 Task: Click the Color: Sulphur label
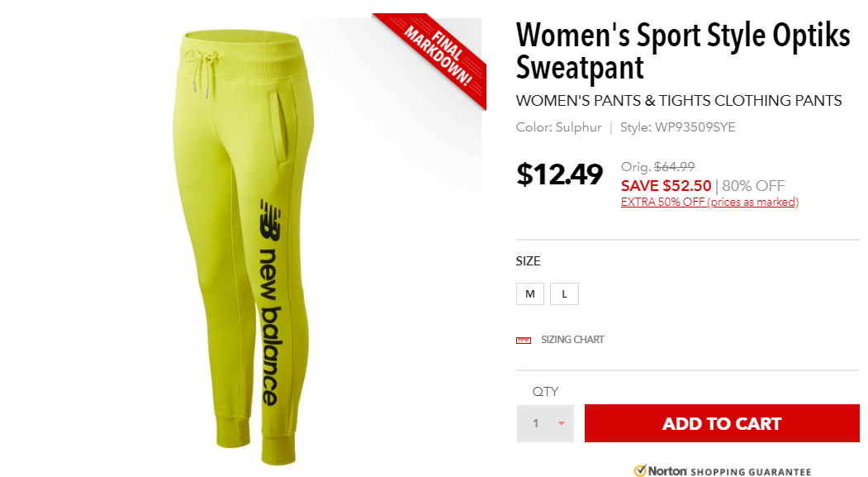tap(558, 127)
